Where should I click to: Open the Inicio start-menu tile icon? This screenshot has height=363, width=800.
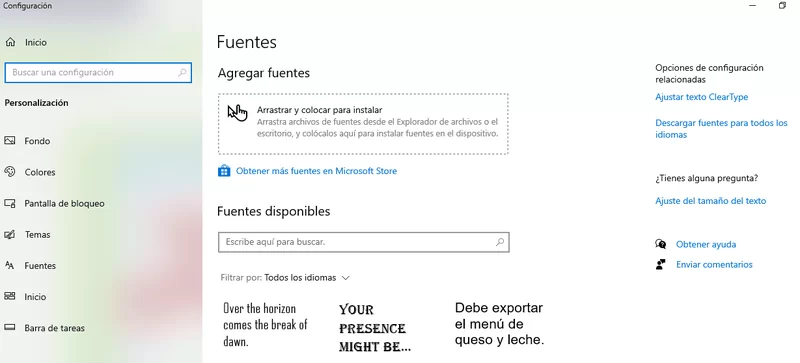(x=10, y=297)
